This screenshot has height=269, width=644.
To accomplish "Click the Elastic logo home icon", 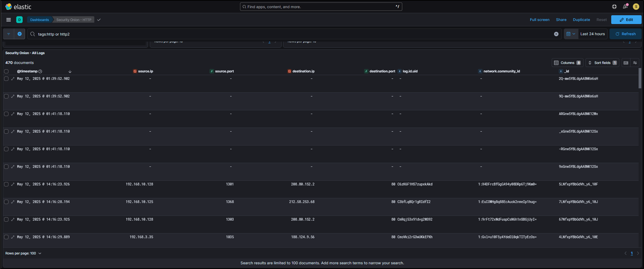I will pos(9,7).
